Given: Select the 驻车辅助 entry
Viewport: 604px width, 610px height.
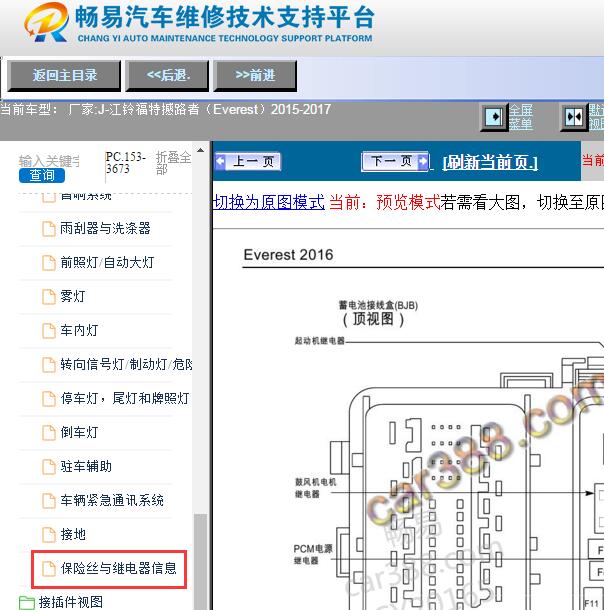Looking at the screenshot, I should [86, 466].
